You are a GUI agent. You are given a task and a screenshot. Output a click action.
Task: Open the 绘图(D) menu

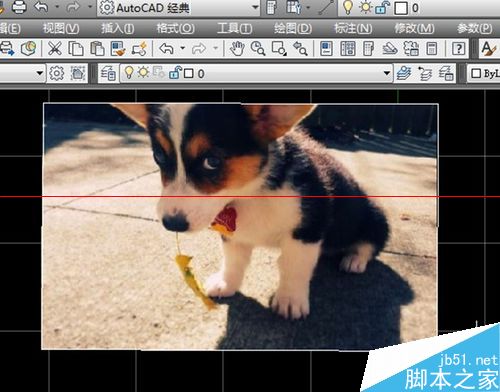point(293,29)
